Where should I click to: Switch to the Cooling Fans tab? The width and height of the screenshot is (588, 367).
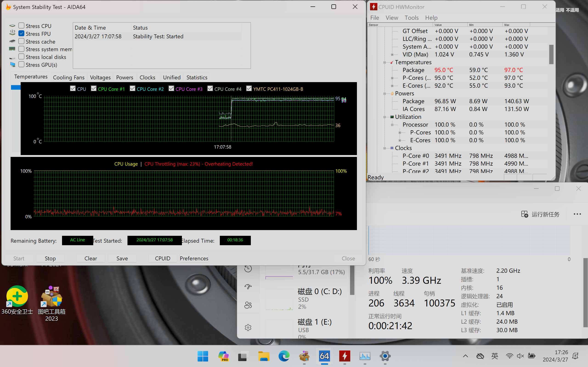(68, 78)
